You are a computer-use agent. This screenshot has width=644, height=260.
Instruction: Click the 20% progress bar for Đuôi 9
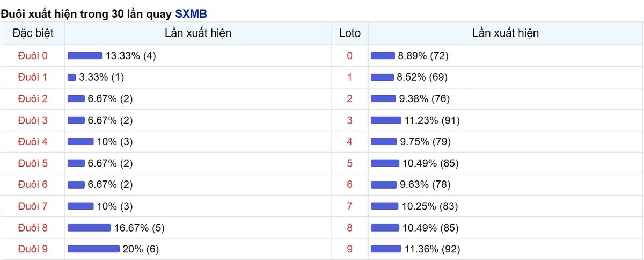[93, 249]
